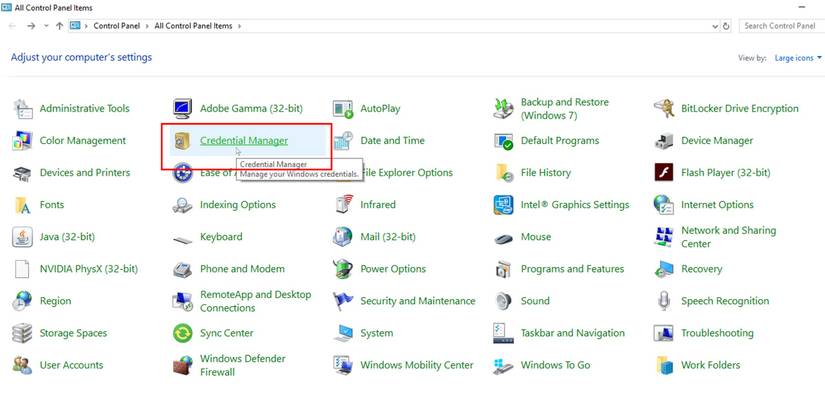Click the Search Control Panel field
Viewport: 825px width, 413px height.
tap(781, 26)
